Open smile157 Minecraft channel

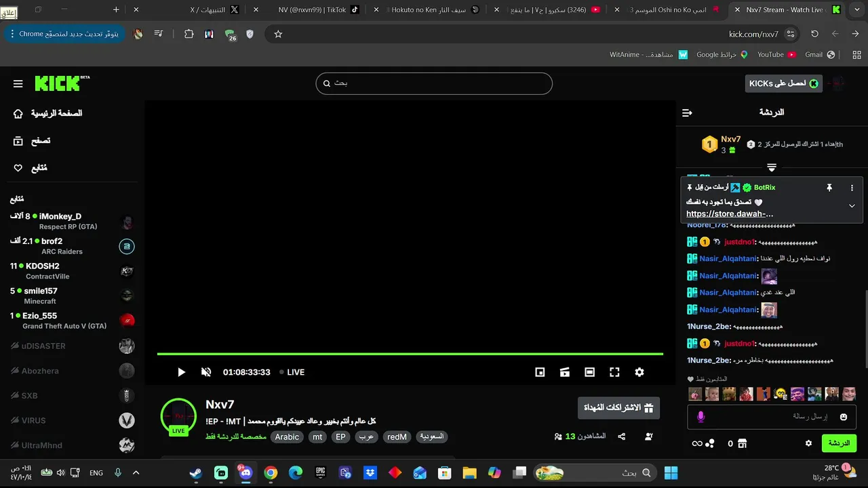(x=72, y=296)
